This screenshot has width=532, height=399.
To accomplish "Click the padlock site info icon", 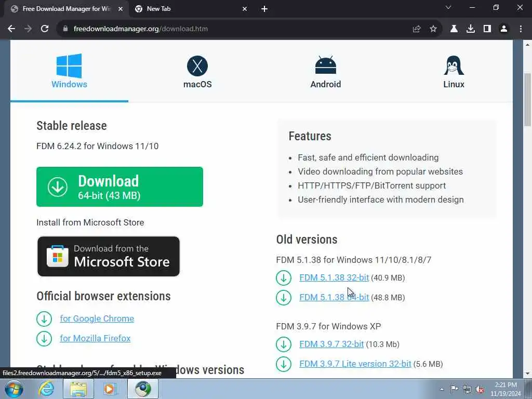I will coord(65,29).
